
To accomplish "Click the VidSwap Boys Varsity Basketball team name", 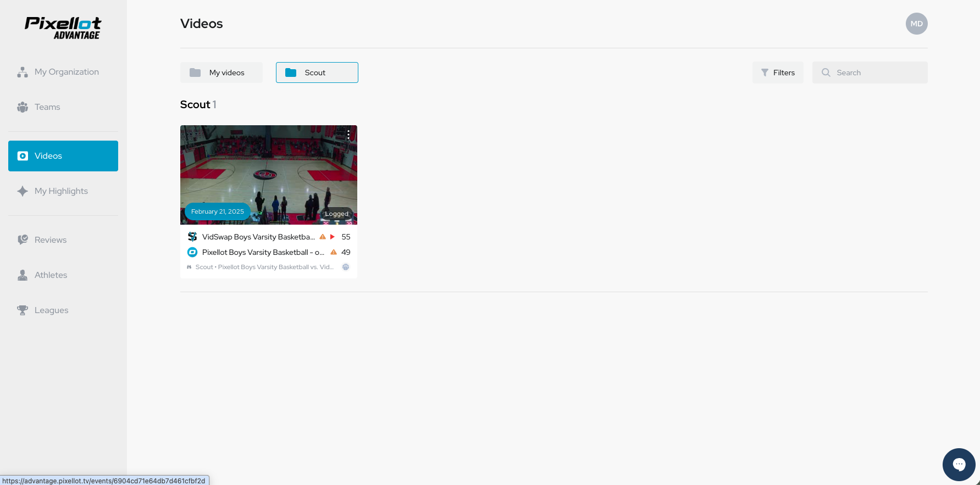I will coord(258,237).
